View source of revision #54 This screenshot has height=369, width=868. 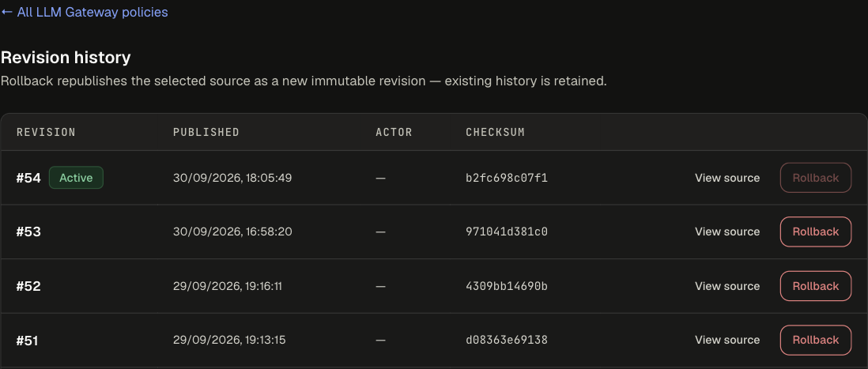click(x=727, y=178)
